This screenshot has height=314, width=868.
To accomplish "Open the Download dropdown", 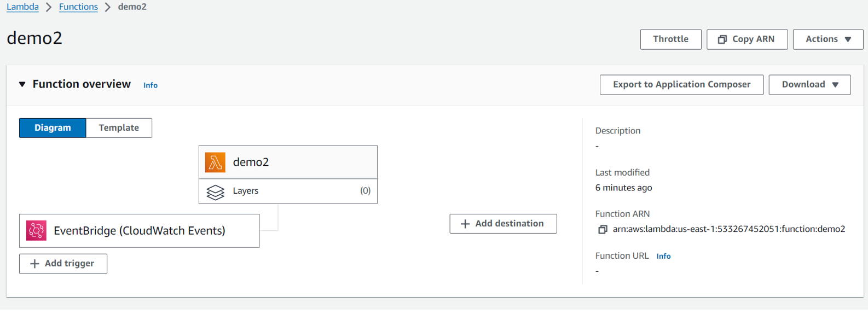I will (809, 85).
